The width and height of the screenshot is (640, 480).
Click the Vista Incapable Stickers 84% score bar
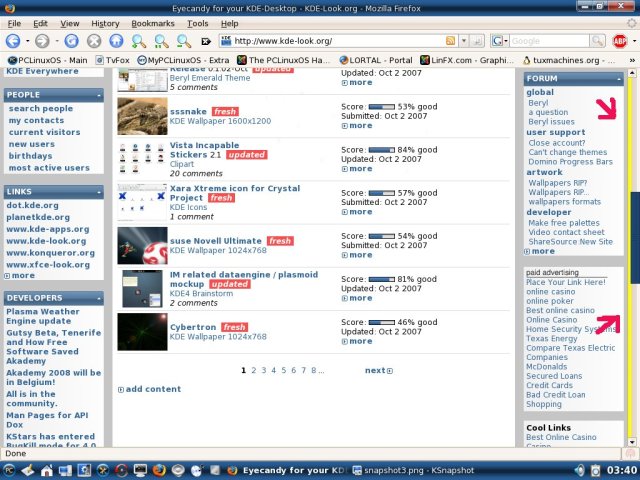[382, 150]
